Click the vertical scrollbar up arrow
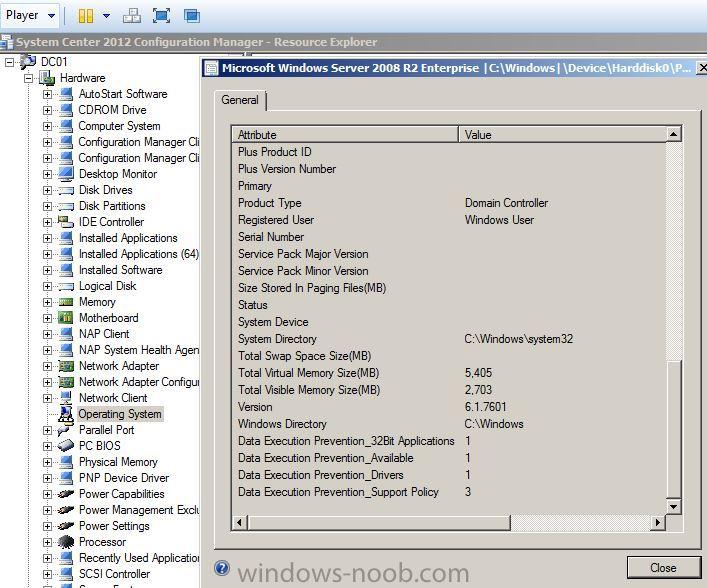Screen dimensions: 707x588 (x=673, y=134)
